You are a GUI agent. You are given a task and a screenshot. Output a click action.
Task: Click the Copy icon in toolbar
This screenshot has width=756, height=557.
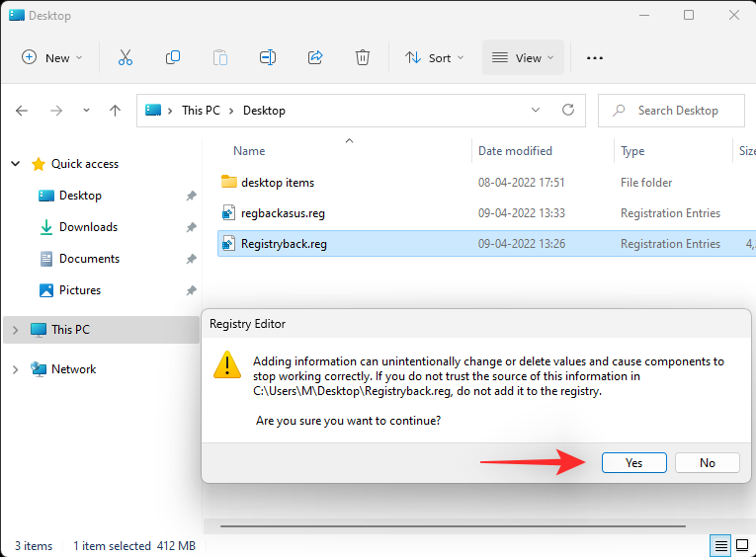coord(173,58)
